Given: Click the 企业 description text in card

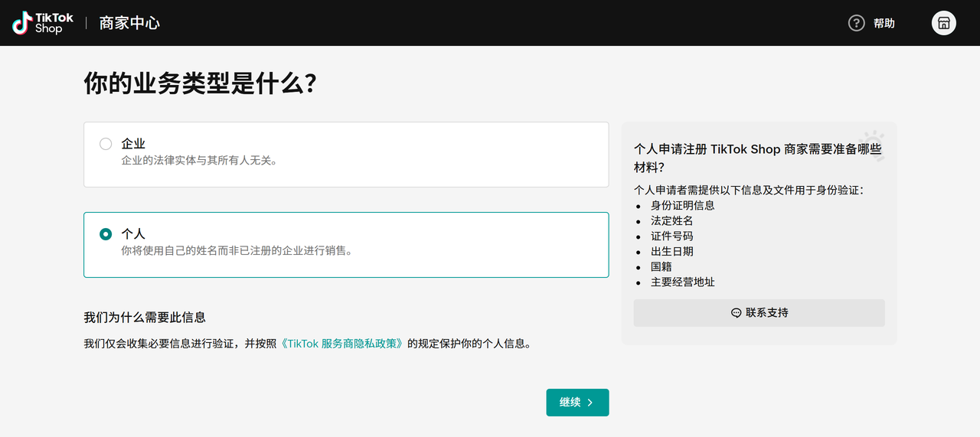Looking at the screenshot, I should pos(199,161).
